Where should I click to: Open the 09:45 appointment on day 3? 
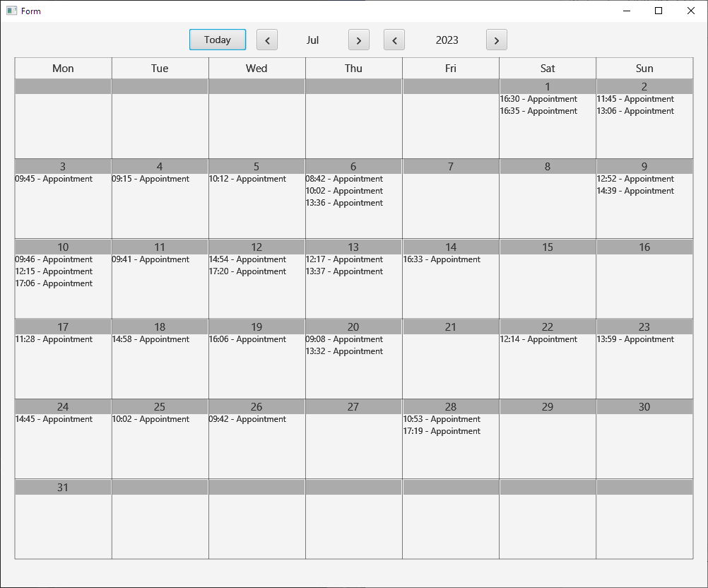54,179
